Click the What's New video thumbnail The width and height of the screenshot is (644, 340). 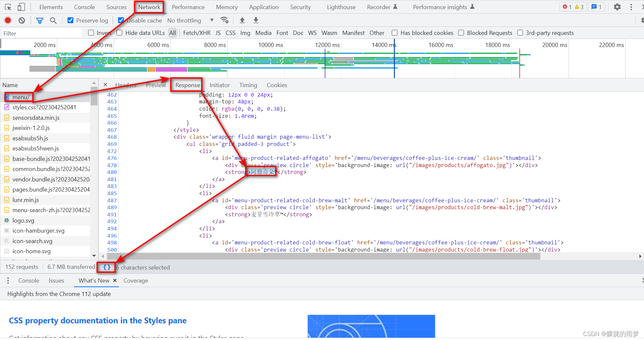coord(371,326)
